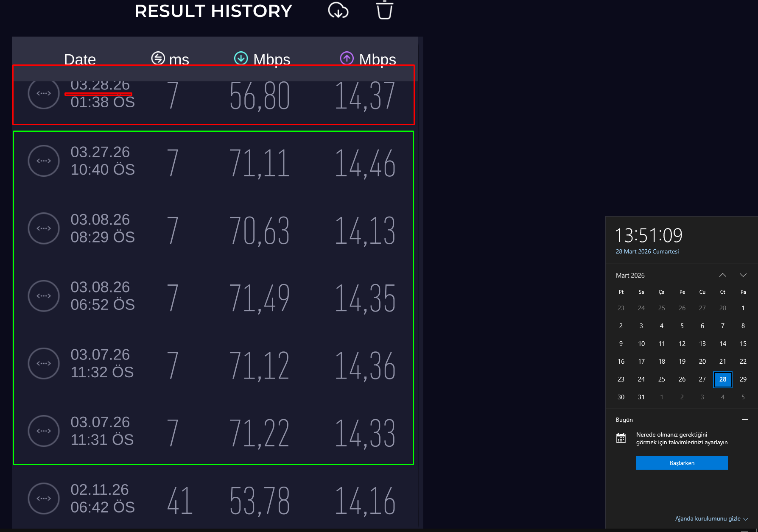Select date 10 in the calendar

click(641, 344)
